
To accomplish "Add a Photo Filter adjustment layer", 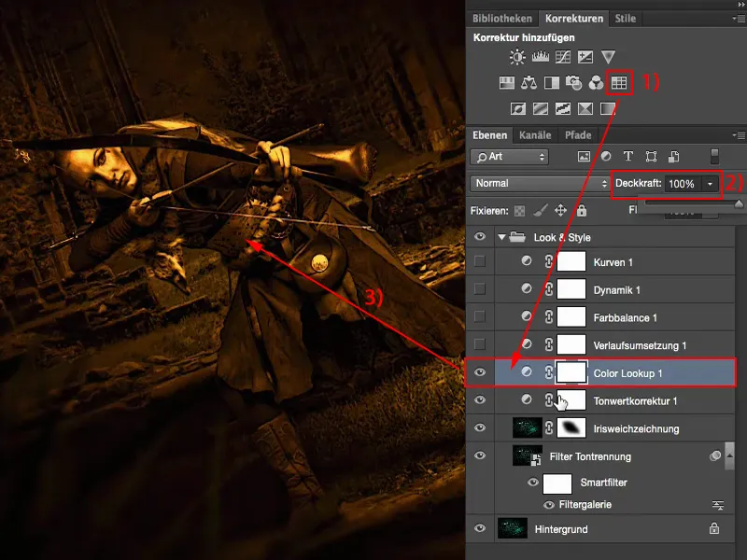I will [573, 82].
